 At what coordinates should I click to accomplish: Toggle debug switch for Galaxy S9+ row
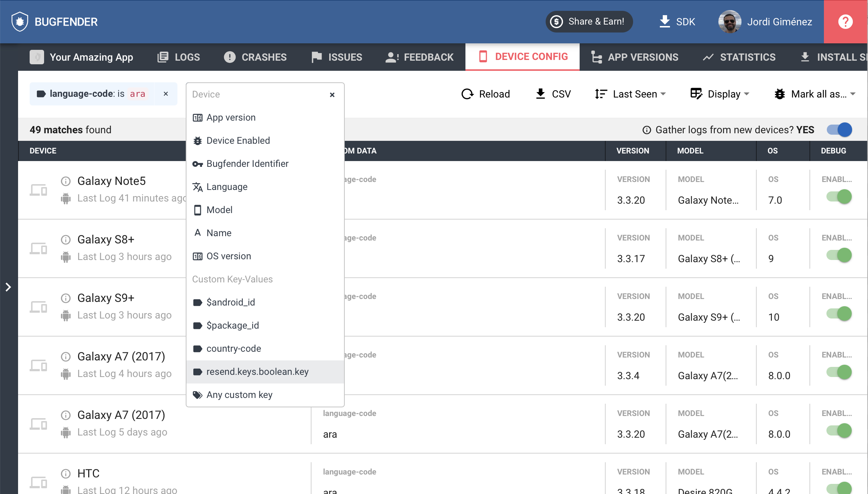click(x=839, y=314)
